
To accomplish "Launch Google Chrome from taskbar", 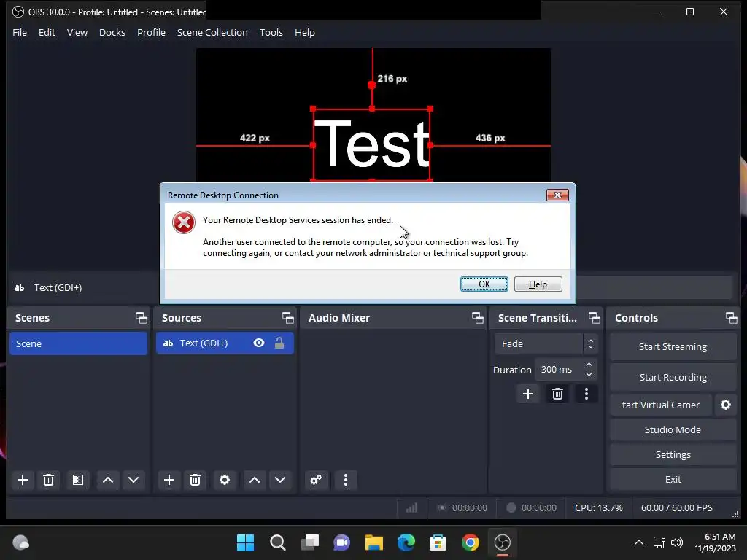I will tap(471, 542).
